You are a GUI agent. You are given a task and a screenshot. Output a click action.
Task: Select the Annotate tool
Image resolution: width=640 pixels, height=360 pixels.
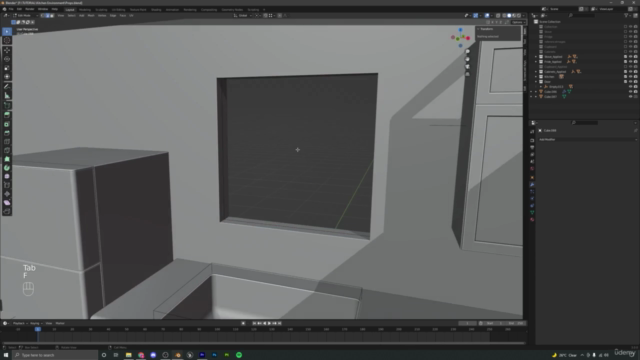[x=7, y=87]
